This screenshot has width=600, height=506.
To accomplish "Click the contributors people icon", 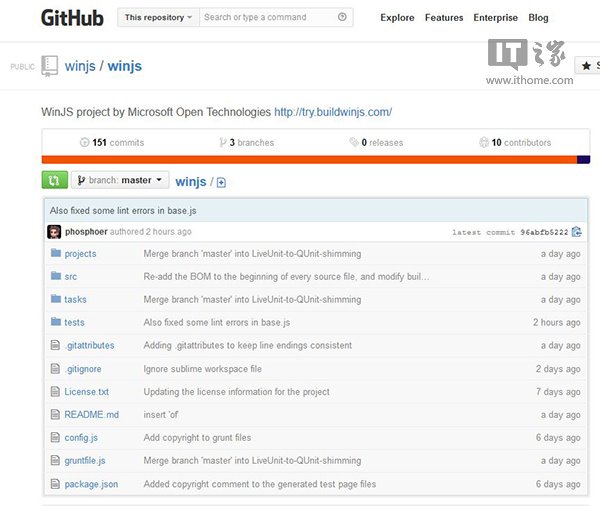I will [x=484, y=142].
